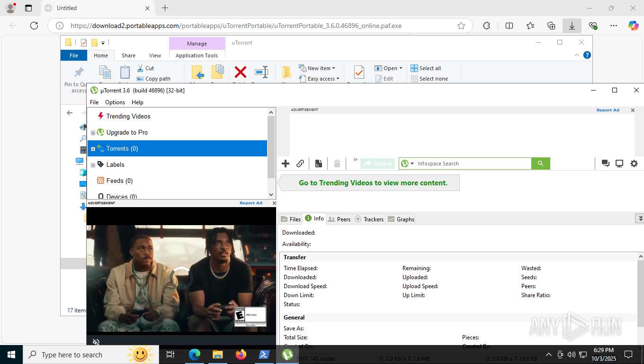Open Edge Settings and more ellipsis
This screenshot has width=644, height=364.
point(614,26)
